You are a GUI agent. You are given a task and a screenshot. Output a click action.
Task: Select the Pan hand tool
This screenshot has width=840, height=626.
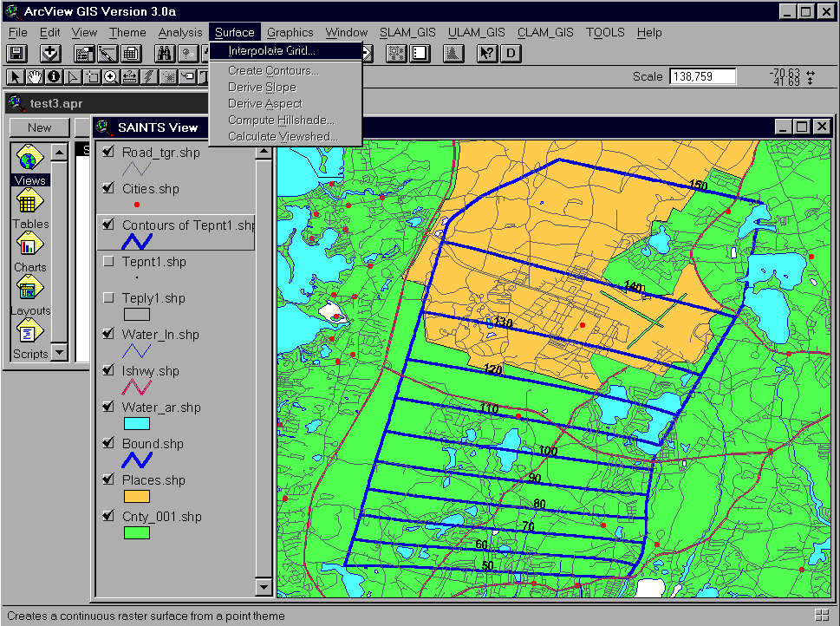[x=35, y=77]
